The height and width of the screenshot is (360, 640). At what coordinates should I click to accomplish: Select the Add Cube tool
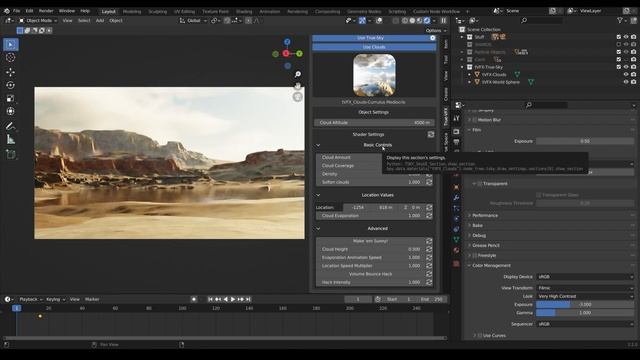[11, 154]
